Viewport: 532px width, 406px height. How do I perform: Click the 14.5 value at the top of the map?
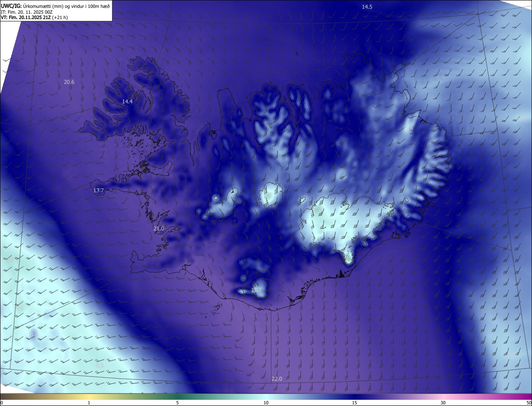[x=367, y=7]
